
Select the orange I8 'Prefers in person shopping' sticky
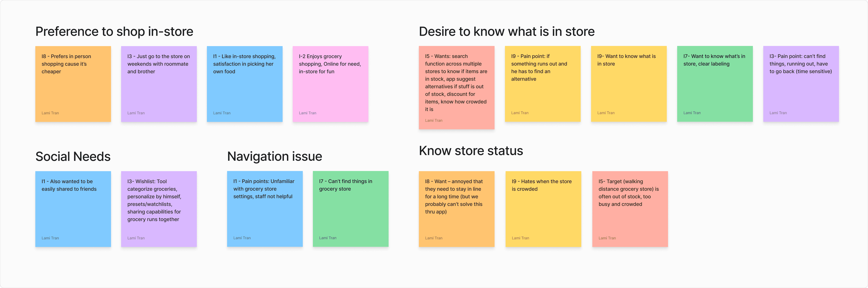73,84
